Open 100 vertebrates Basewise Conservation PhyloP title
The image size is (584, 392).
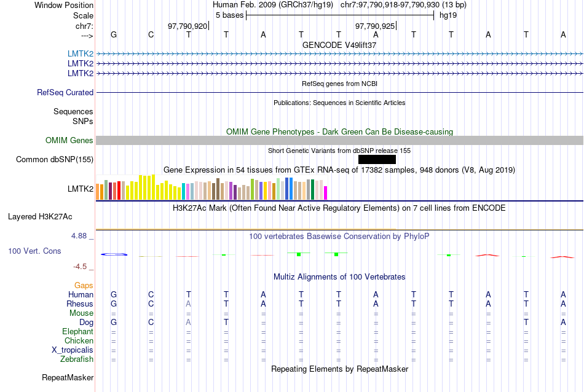click(x=339, y=237)
